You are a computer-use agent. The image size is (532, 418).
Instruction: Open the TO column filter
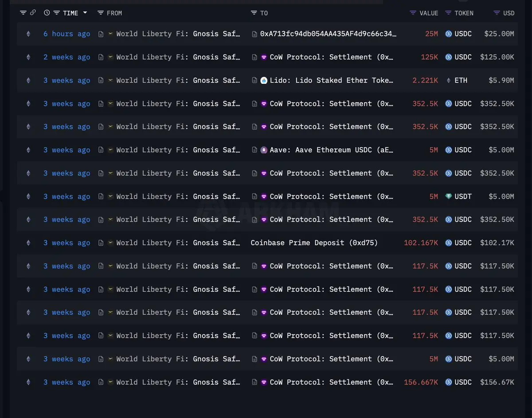pos(254,13)
